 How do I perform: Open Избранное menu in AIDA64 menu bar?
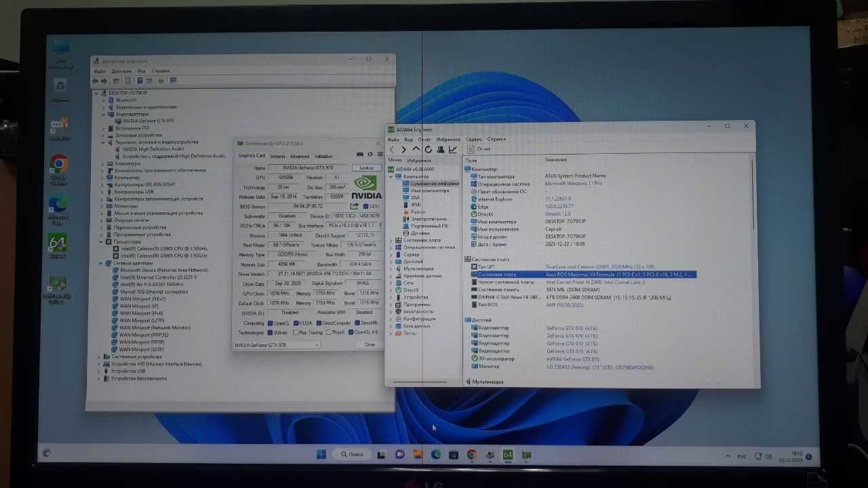(448, 139)
